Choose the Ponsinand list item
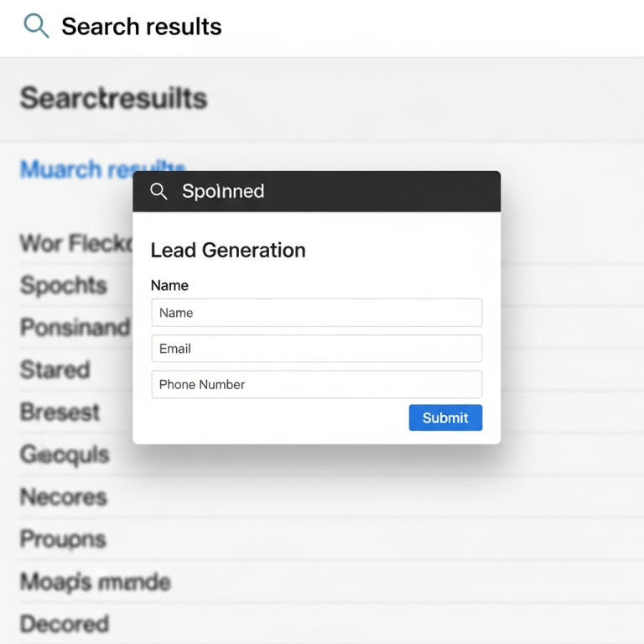 tap(75, 327)
